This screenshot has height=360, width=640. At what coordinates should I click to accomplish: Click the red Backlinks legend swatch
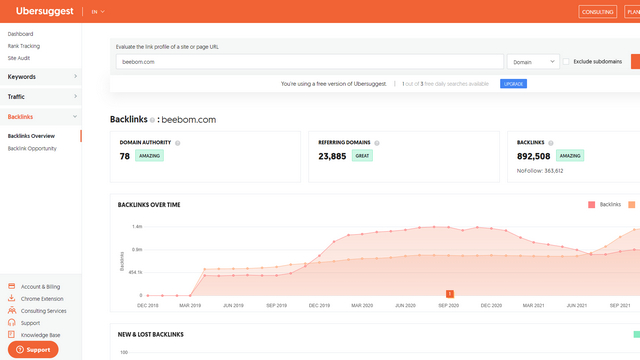[x=591, y=204]
